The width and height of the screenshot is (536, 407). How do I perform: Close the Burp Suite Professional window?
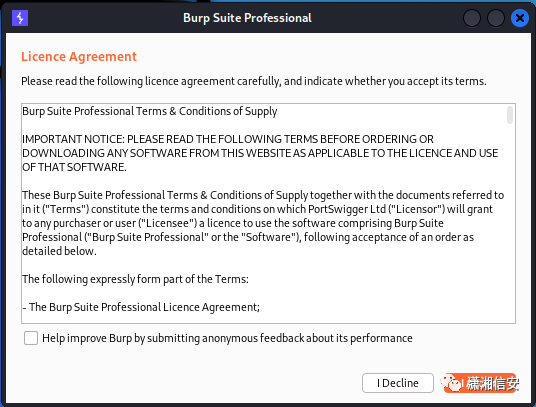520,18
